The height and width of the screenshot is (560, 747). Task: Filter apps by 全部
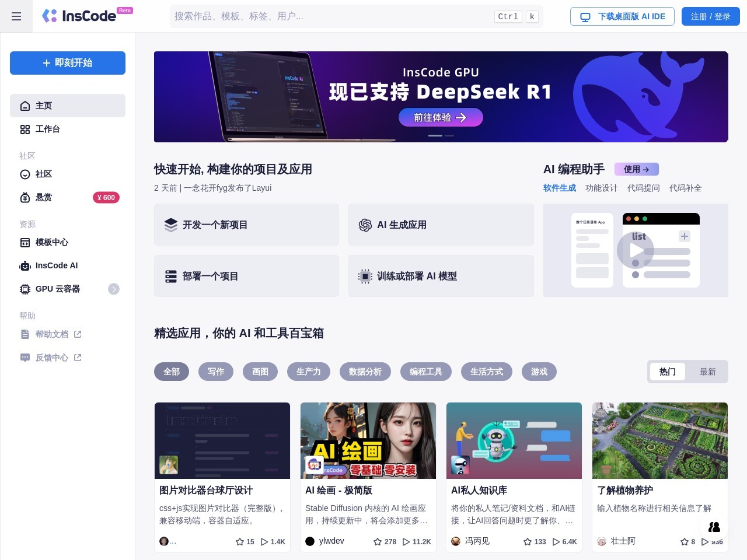pyautogui.click(x=172, y=372)
